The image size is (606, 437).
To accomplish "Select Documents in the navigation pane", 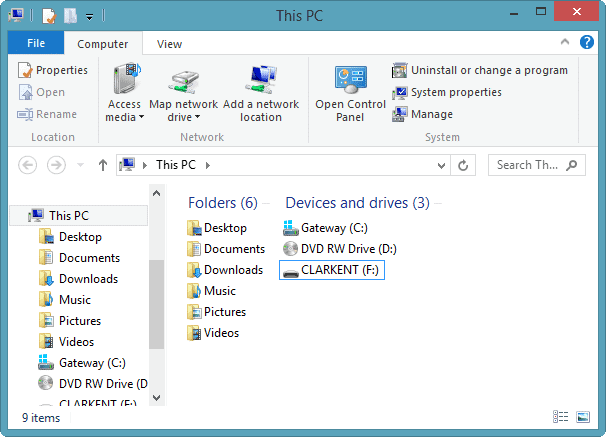I will pyautogui.click(x=78, y=258).
